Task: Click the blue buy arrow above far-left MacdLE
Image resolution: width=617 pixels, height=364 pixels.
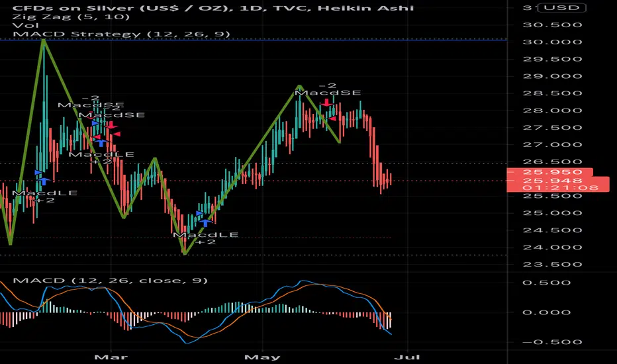Action: pyautogui.click(x=44, y=181)
